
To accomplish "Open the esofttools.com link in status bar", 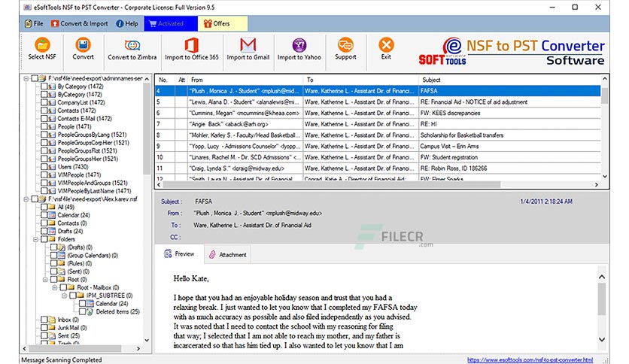I will click(x=530, y=360).
